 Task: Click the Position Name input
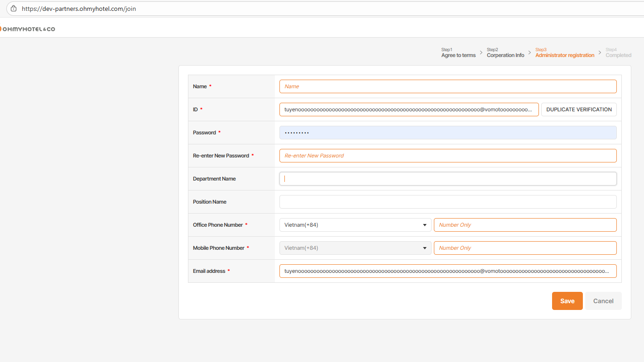pyautogui.click(x=448, y=202)
